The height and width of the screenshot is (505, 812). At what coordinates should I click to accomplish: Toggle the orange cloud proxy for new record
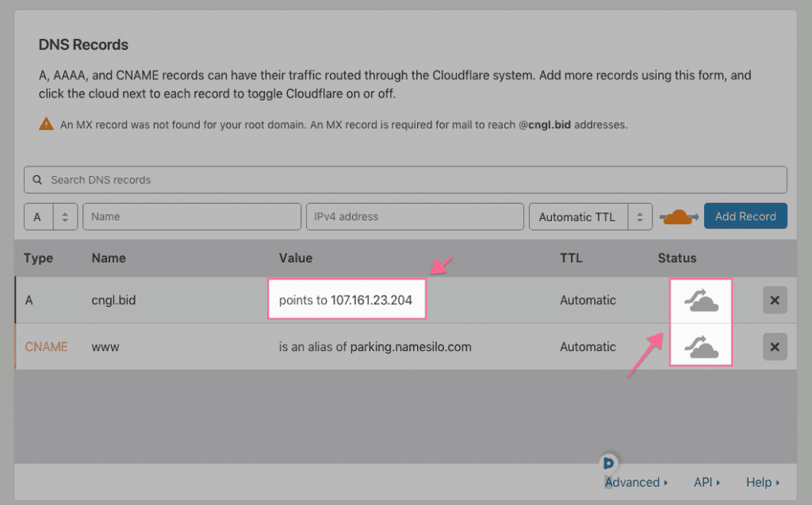tap(679, 216)
